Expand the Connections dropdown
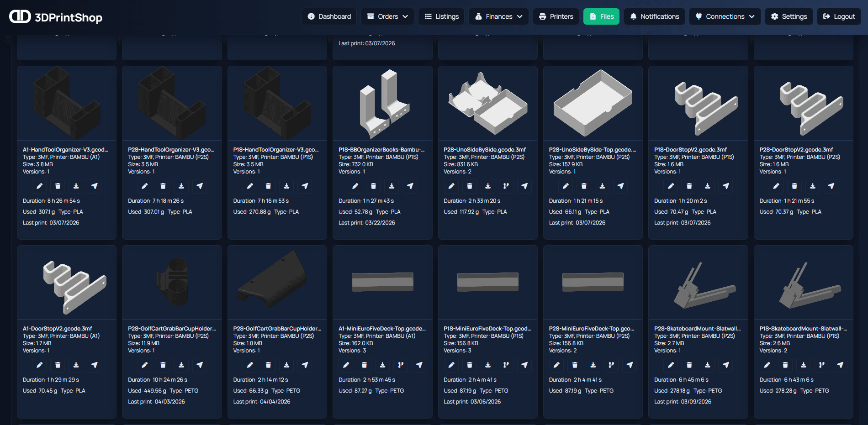This screenshot has width=868, height=425. pyautogui.click(x=725, y=16)
